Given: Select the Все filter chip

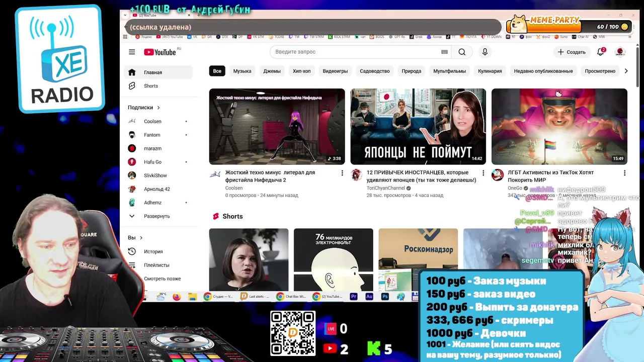Looking at the screenshot, I should pos(217,71).
